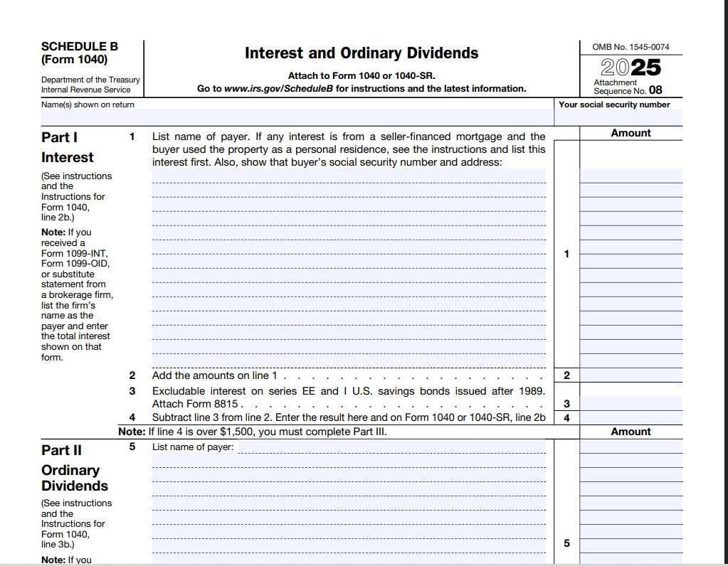Click the "Your social security number" field
Image resolution: width=728 pixels, height=566 pixels.
(618, 117)
